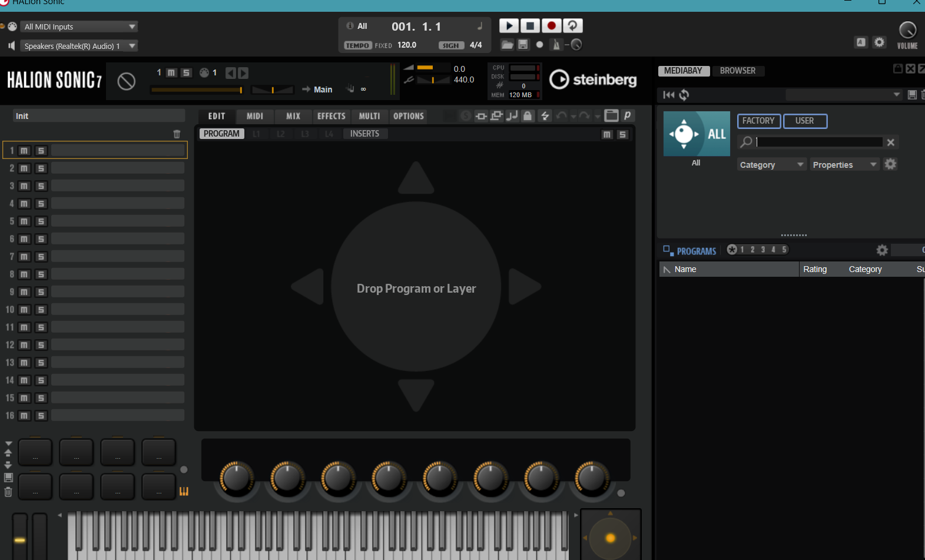This screenshot has width=925, height=560.
Task: Open the redo history dropdown arrow
Action: pos(596,117)
